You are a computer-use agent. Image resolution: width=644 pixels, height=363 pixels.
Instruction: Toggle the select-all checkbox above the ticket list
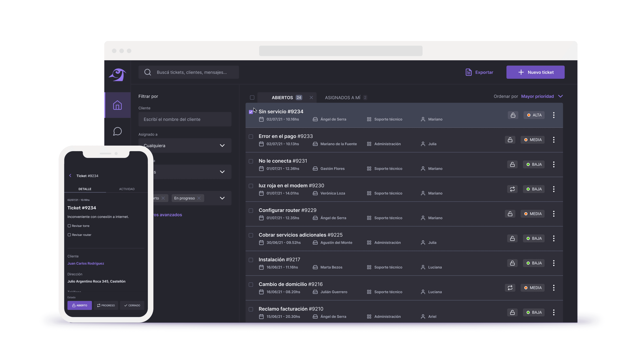[x=252, y=98]
